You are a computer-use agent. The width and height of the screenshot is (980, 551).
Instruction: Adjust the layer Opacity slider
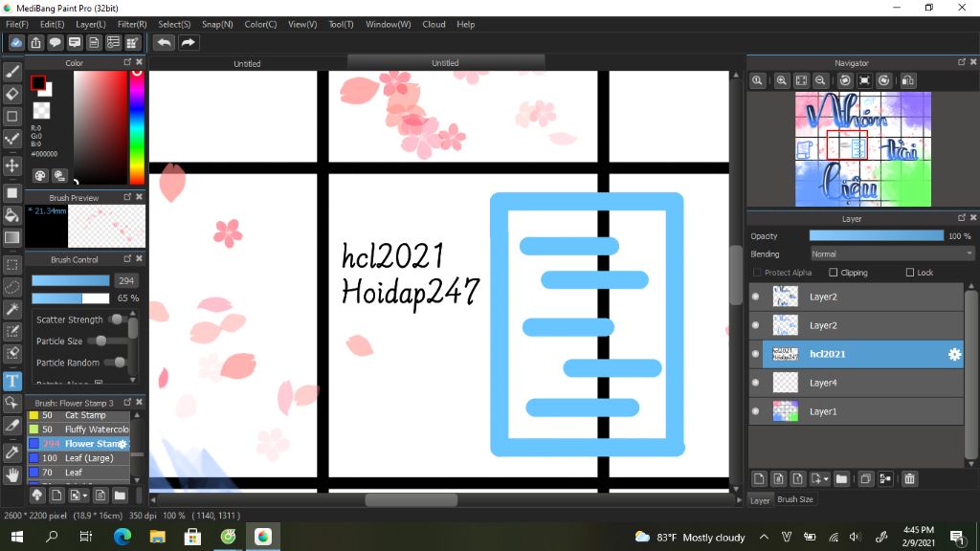(x=877, y=235)
